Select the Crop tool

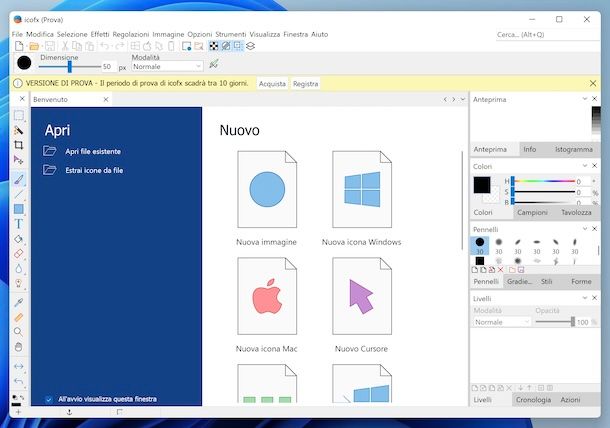(x=18, y=145)
